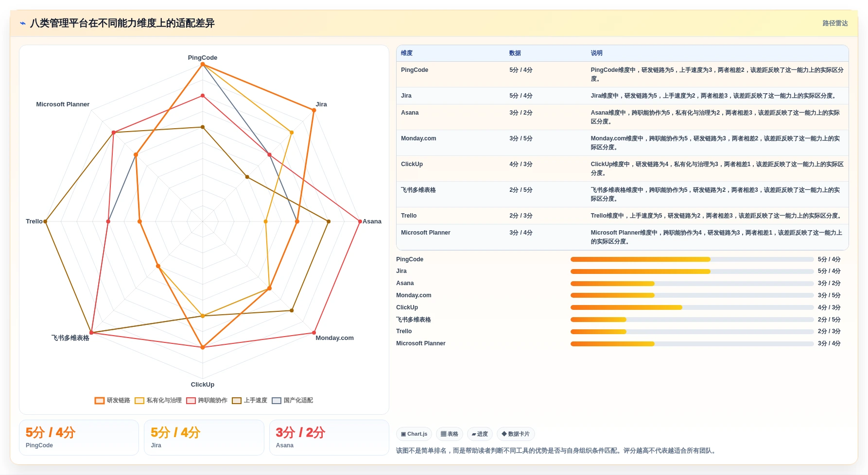Screen dimensions: 868x475
Task: Click the 飞书多维表格 2分 / 5分 progress value
Action: pyautogui.click(x=829, y=320)
